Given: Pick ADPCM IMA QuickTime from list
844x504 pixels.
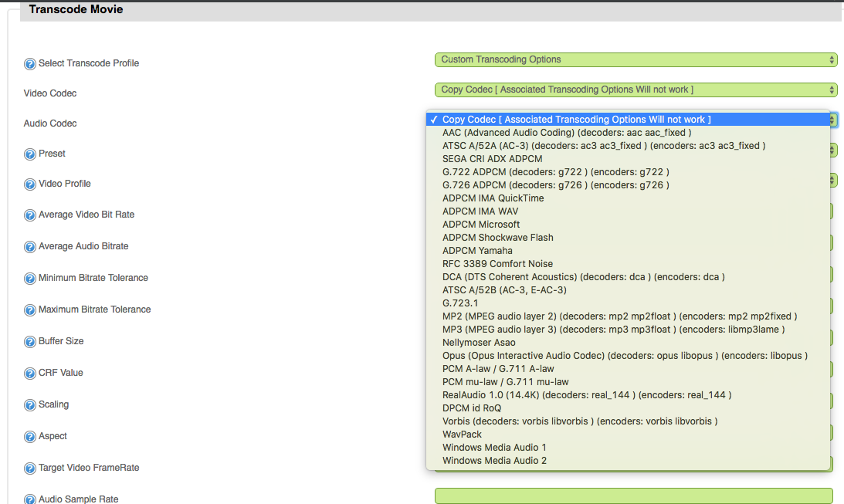Looking at the screenshot, I should pyautogui.click(x=628, y=198).
